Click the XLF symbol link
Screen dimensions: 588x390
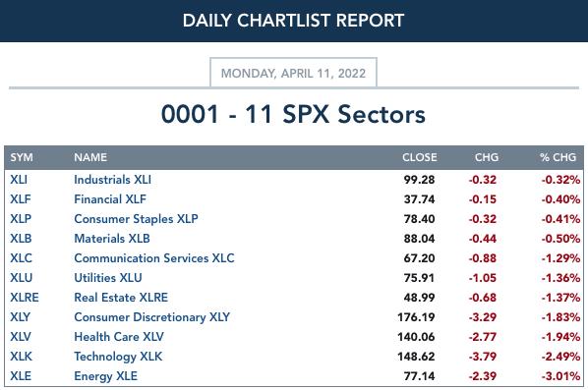click(x=21, y=199)
